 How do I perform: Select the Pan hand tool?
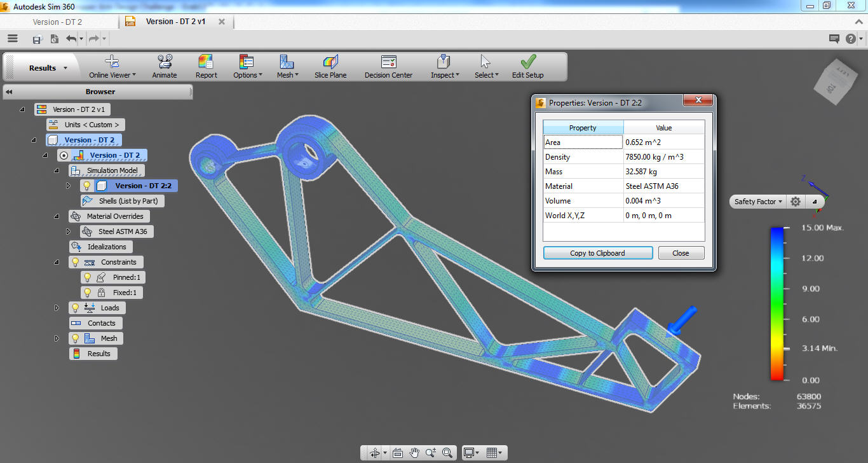pos(414,453)
